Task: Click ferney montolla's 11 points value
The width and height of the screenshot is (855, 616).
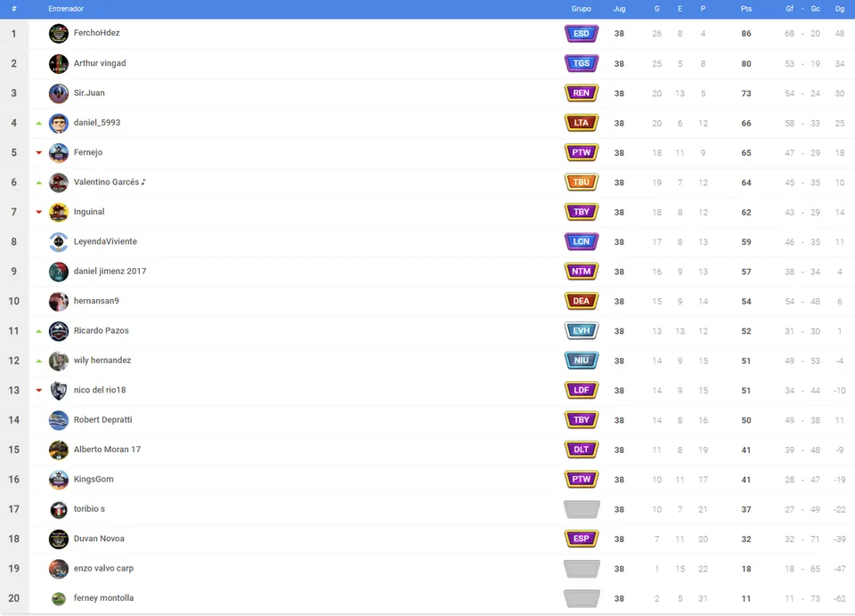Action: pyautogui.click(x=746, y=598)
